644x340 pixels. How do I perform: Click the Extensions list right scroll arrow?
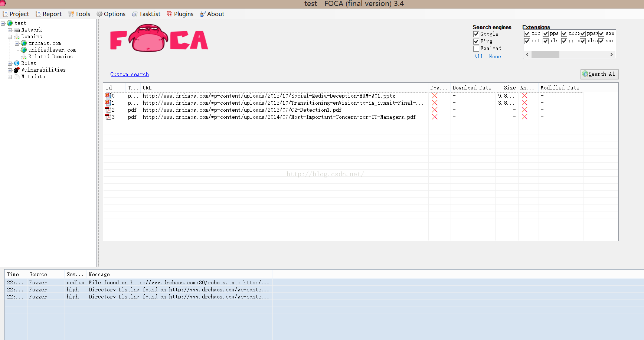pos(611,55)
